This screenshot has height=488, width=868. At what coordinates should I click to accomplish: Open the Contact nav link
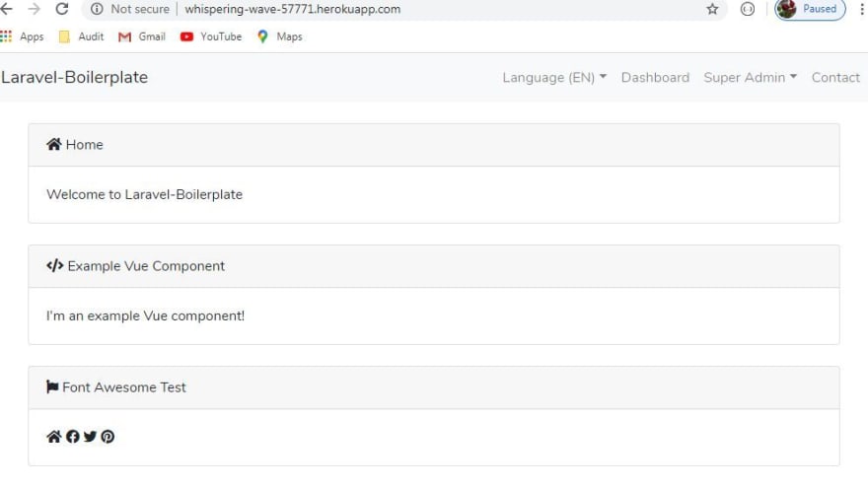(835, 78)
